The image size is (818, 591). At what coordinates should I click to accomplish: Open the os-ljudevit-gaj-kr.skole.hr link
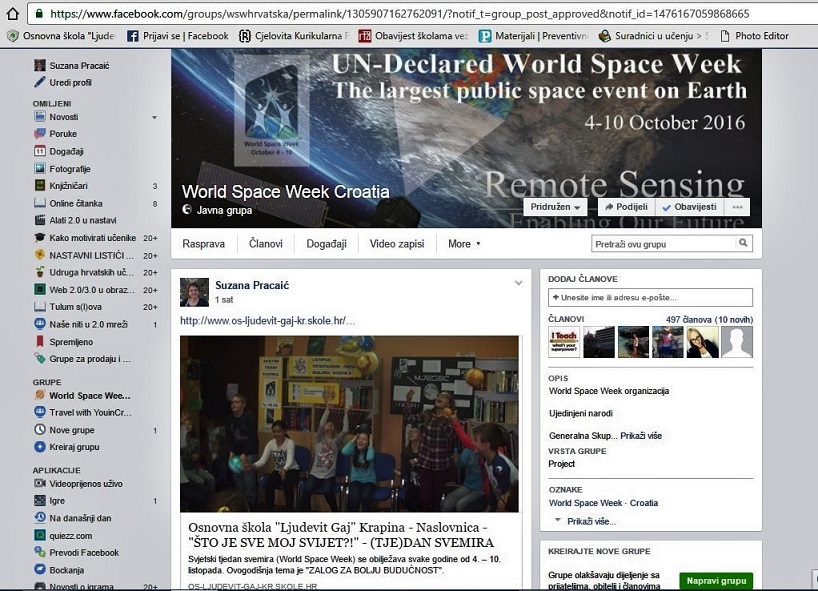tap(268, 320)
